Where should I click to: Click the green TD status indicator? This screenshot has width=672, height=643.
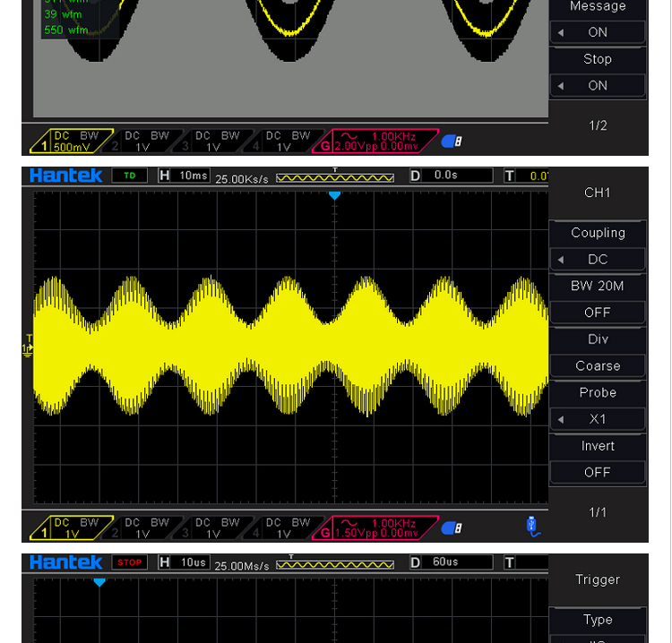[x=130, y=176]
